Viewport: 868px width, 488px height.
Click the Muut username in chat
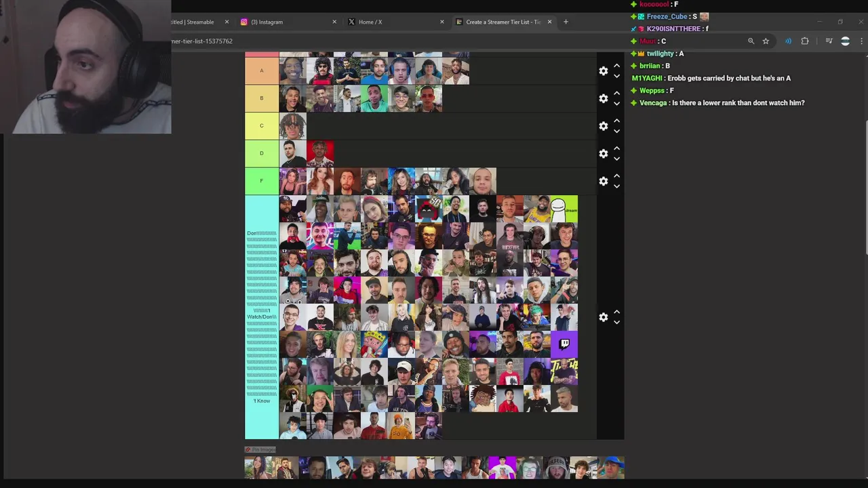click(x=648, y=41)
